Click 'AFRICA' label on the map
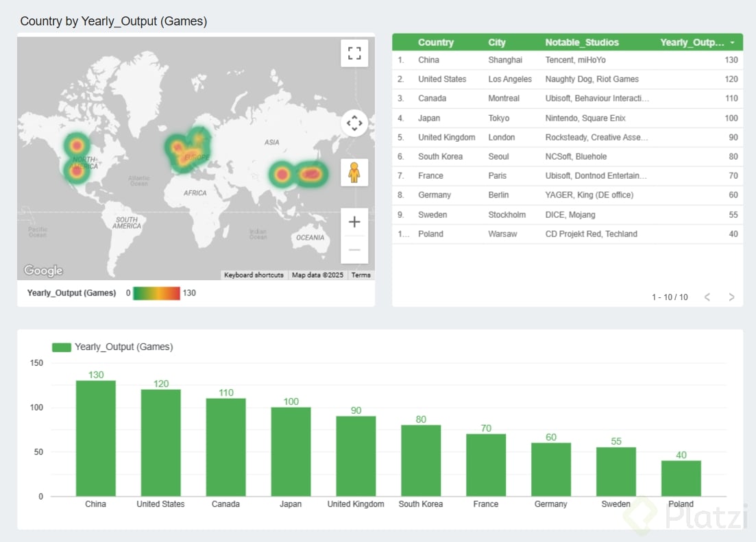This screenshot has height=542, width=756. (195, 193)
